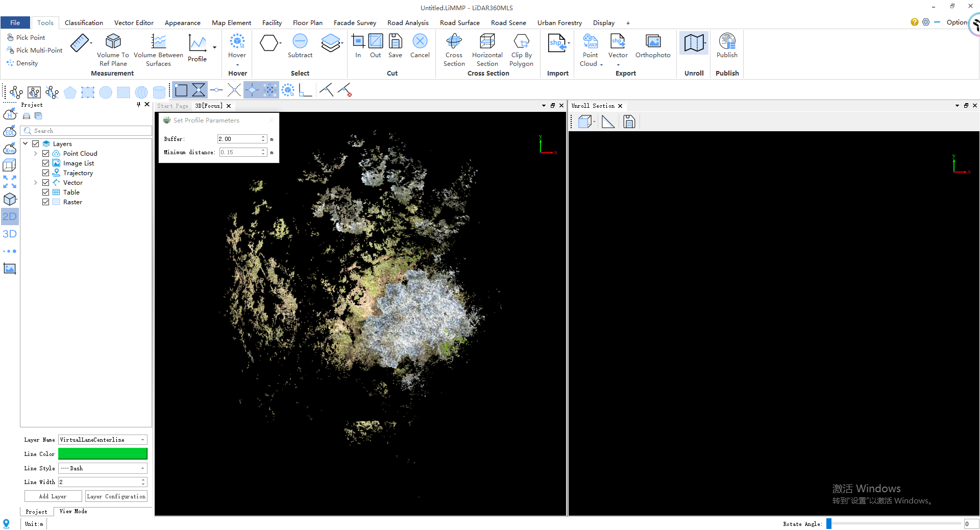Toggle Raster layer checkbox
Screen dimensions: 980x530
click(46, 202)
